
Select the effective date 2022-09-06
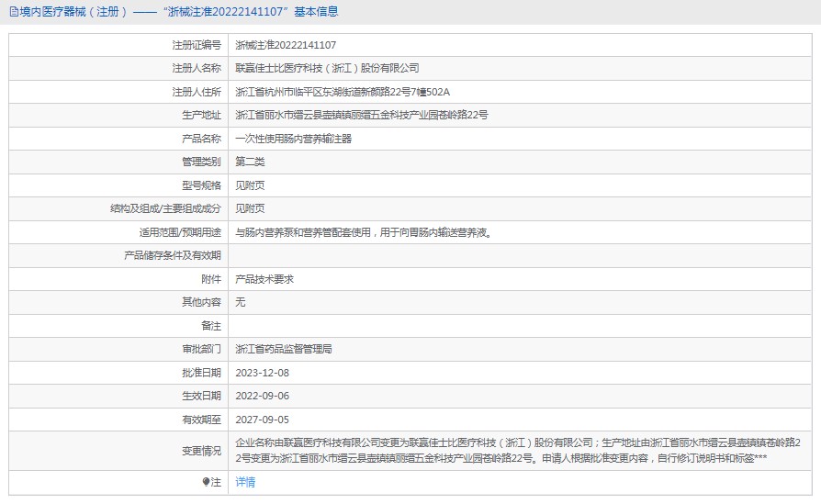pyautogui.click(x=262, y=396)
